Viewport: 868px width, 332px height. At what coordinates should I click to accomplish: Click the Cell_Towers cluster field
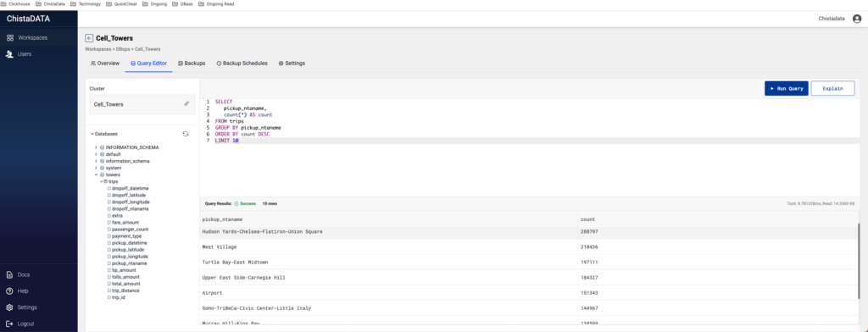[x=142, y=104]
